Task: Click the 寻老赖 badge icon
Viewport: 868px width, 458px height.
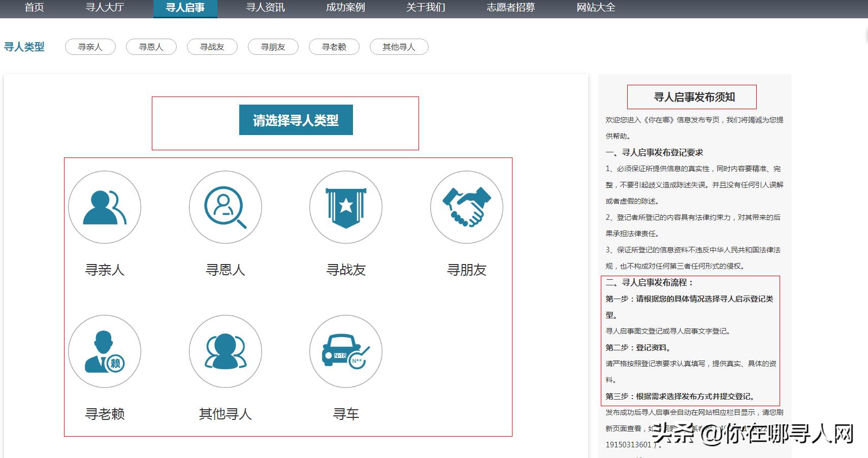Action: pos(104,351)
